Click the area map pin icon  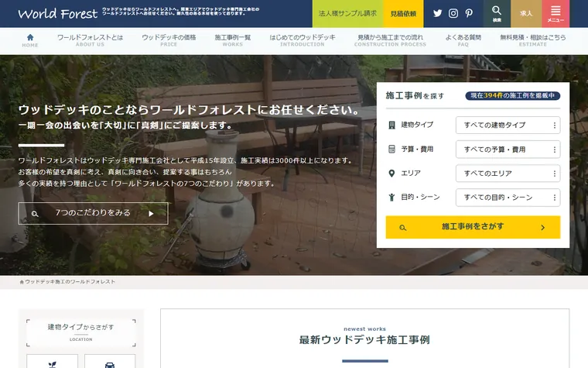(391, 173)
